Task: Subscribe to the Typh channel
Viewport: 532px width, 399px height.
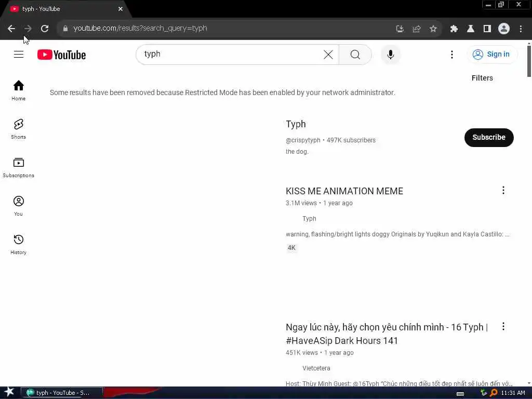Action: pos(488,137)
